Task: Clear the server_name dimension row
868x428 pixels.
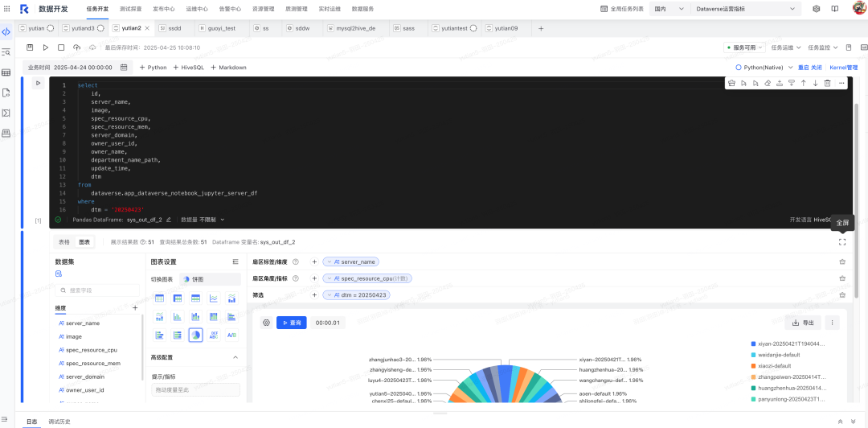Action: [842, 261]
